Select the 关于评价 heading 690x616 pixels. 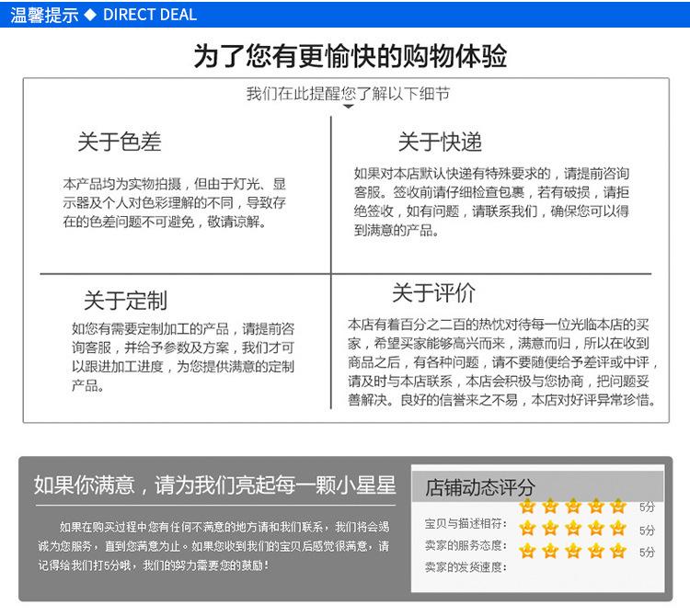point(434,293)
